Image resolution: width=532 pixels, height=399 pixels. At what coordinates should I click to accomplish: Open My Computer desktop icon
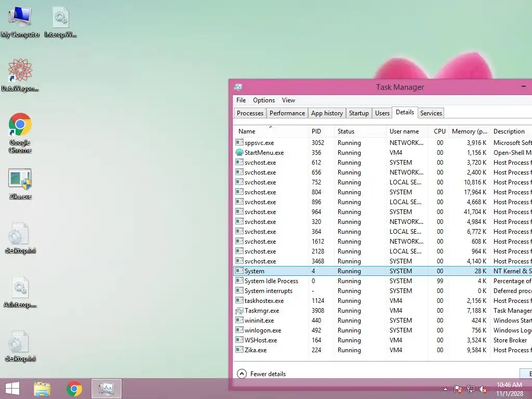point(20,21)
